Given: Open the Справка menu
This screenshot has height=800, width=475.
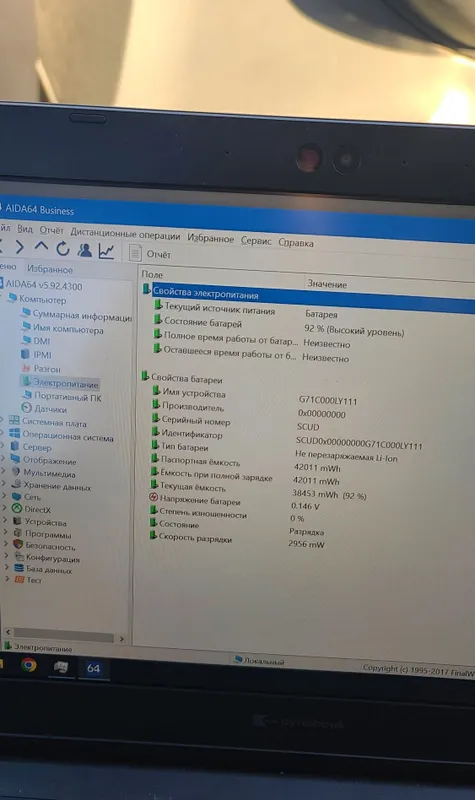Looking at the screenshot, I should (296, 242).
